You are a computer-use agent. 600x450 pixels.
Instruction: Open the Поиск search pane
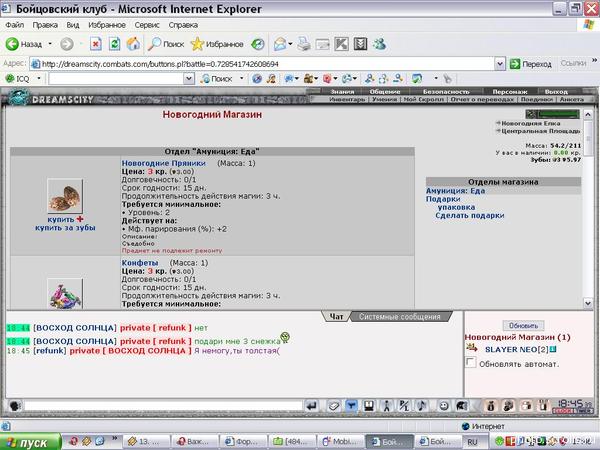166,44
